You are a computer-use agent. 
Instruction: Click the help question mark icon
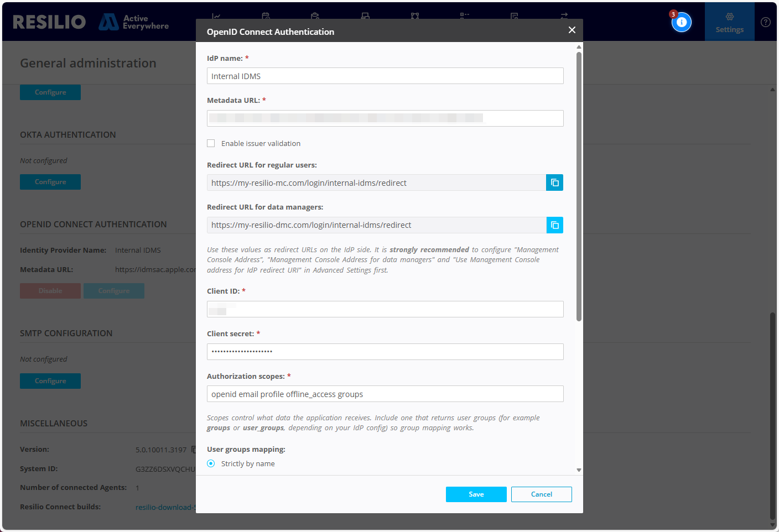coord(765,22)
